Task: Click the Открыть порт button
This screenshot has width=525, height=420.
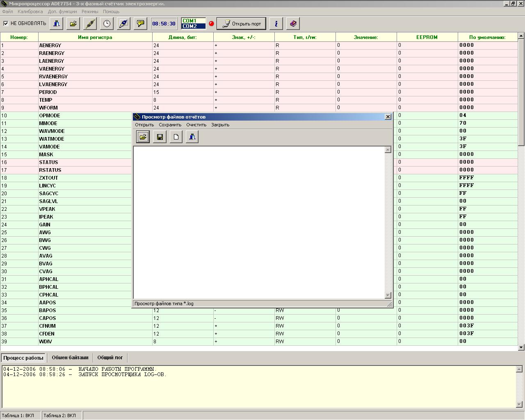Action: (x=241, y=23)
